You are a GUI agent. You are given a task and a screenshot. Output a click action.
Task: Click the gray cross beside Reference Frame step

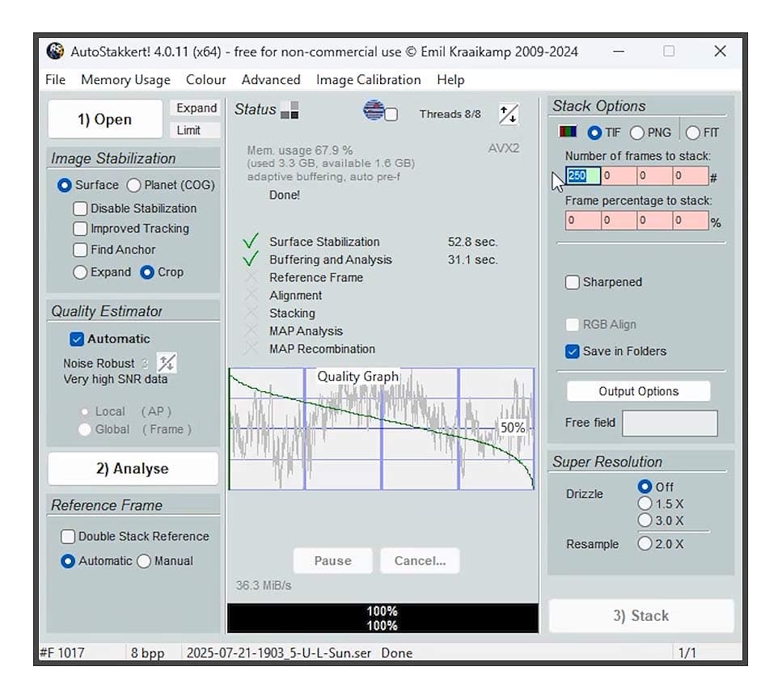pos(252,277)
